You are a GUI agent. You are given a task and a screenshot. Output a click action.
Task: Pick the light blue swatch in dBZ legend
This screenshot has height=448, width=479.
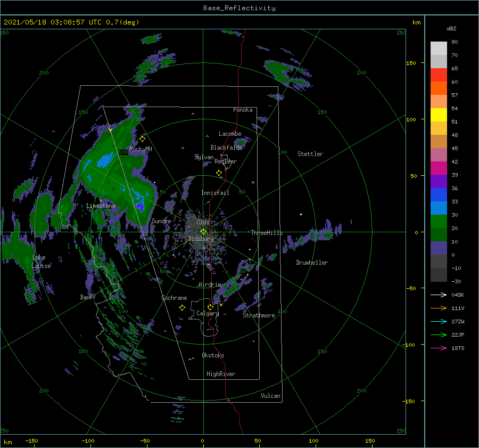(439, 208)
